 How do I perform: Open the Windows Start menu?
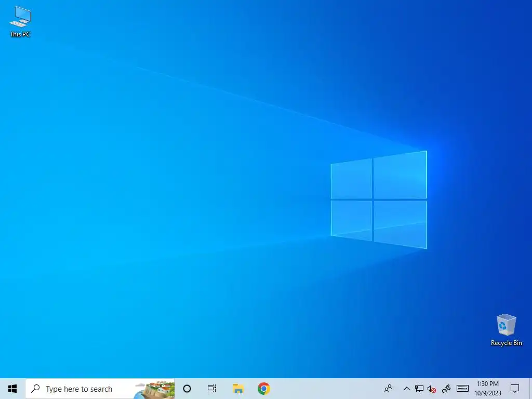(x=12, y=389)
